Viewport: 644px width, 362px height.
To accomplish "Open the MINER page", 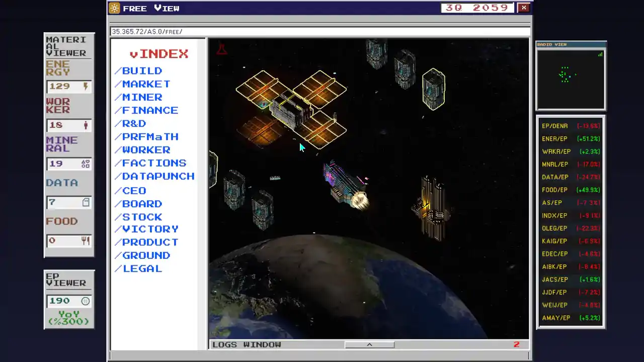I will pyautogui.click(x=138, y=97).
